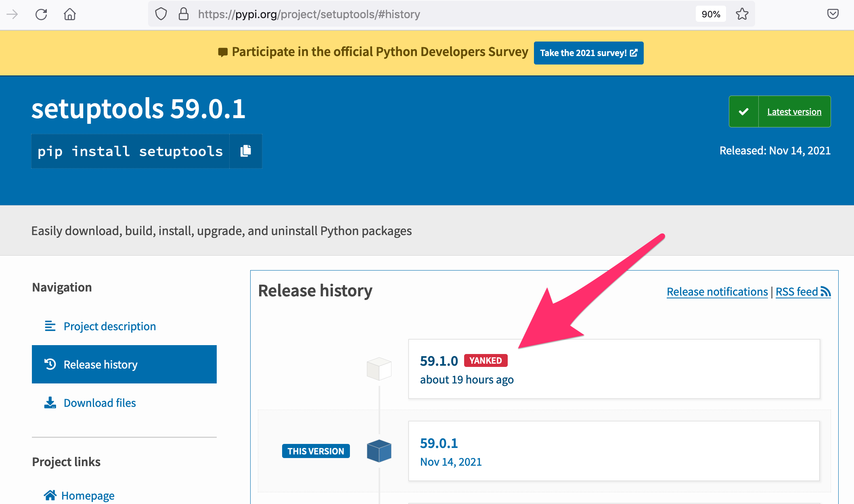854x504 pixels.
Task: Click the tracking protection shield icon
Action: click(x=161, y=14)
